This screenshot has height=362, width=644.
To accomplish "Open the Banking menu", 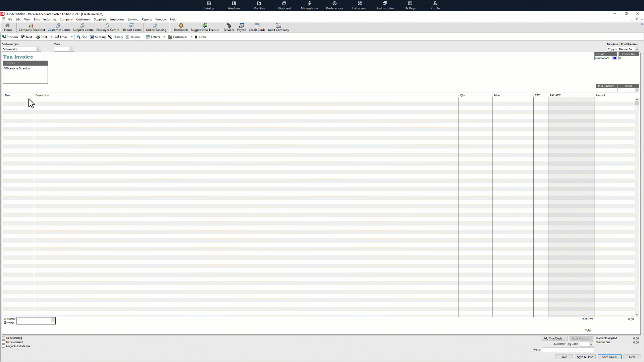I will pos(133,19).
